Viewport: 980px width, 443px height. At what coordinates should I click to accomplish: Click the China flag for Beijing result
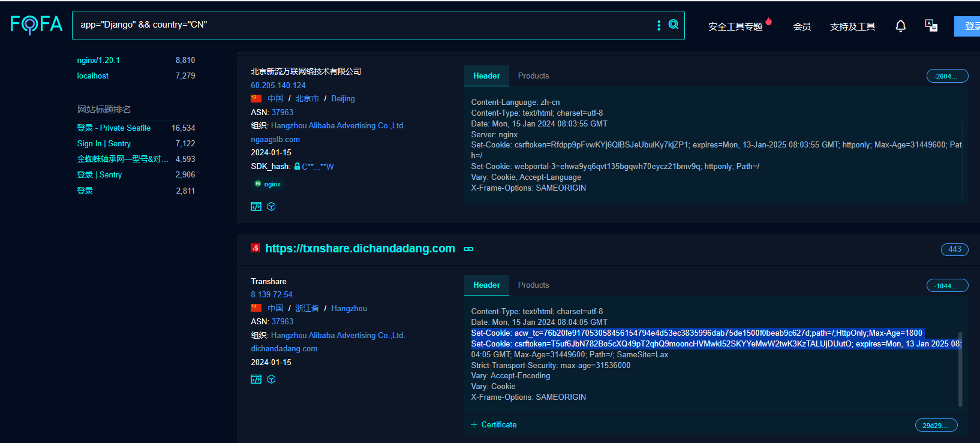point(256,99)
